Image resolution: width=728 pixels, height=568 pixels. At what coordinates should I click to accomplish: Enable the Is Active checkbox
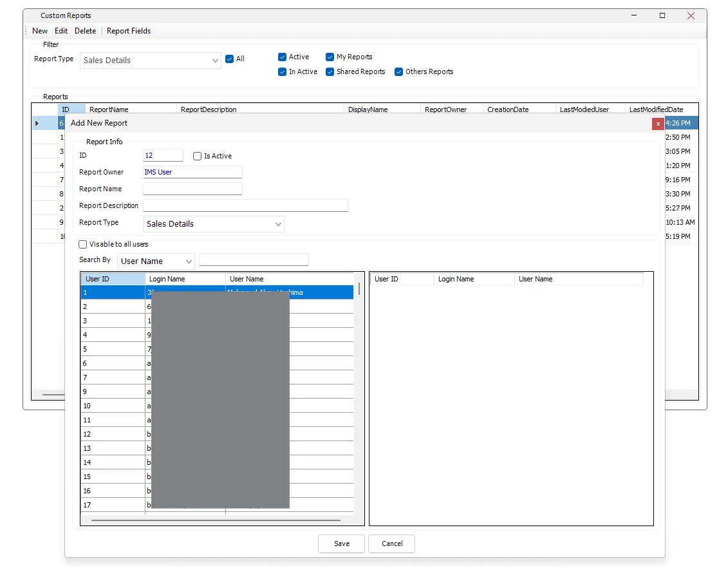point(198,156)
